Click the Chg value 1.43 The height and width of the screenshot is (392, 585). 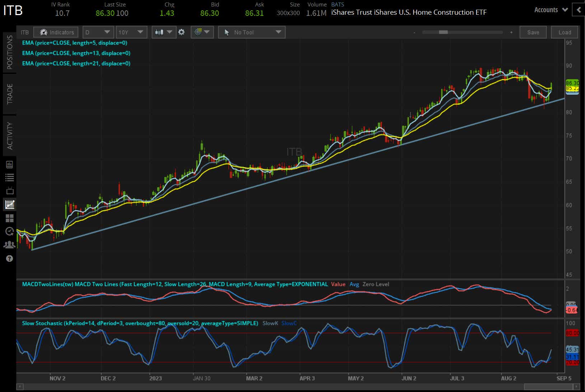tap(167, 13)
